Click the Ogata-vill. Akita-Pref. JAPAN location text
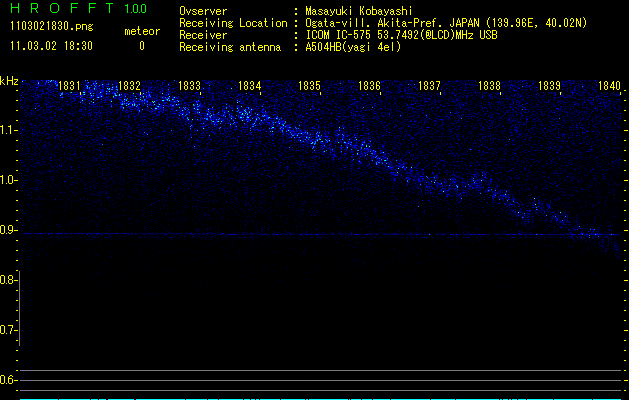Viewport: 629px width, 400px height. tap(446, 24)
